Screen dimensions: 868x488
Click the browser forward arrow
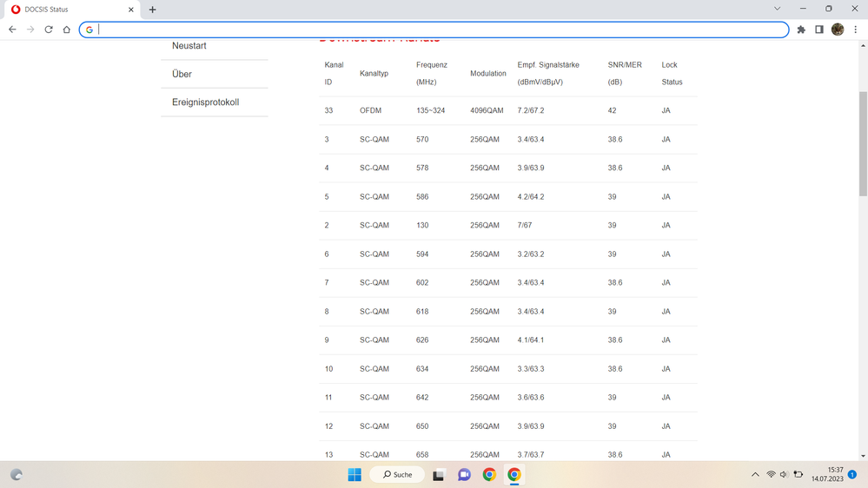tap(30, 30)
